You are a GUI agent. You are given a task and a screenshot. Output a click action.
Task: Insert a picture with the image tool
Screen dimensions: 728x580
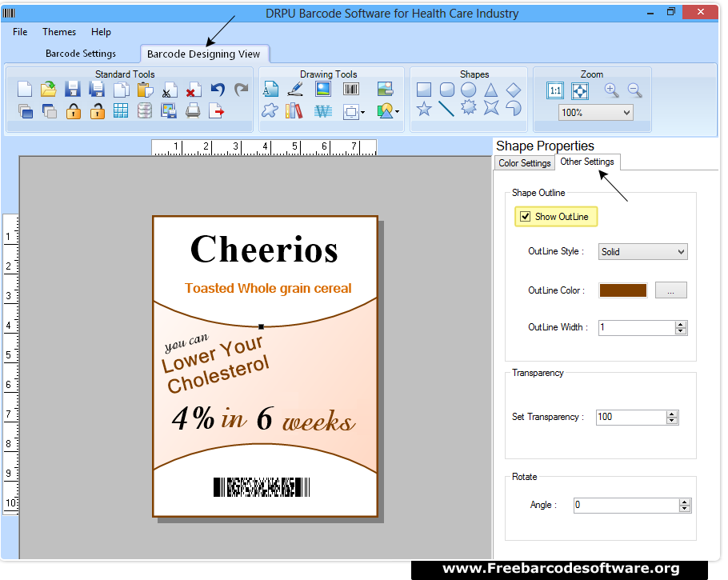pos(323,89)
